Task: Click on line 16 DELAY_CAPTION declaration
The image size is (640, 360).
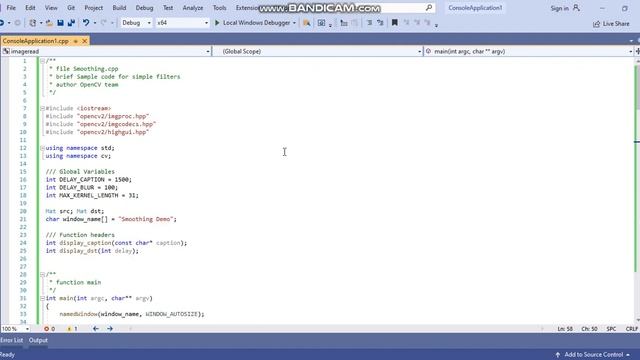Action: tap(89, 180)
